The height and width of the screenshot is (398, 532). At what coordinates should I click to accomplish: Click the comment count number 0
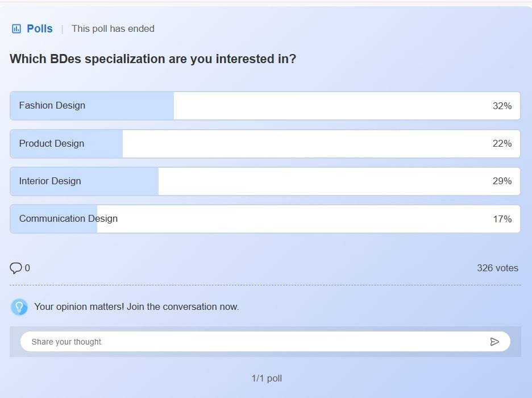click(x=27, y=268)
